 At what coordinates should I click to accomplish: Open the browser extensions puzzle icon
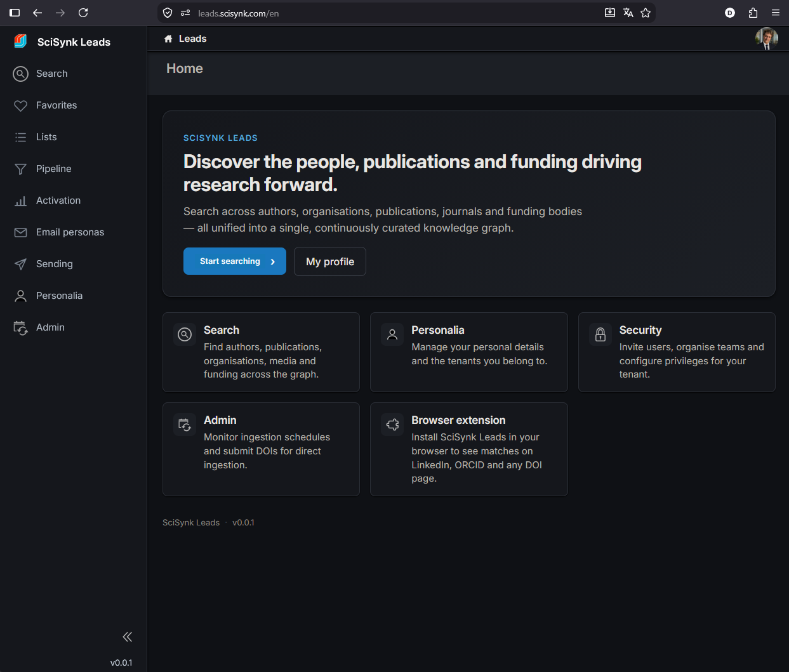(753, 13)
